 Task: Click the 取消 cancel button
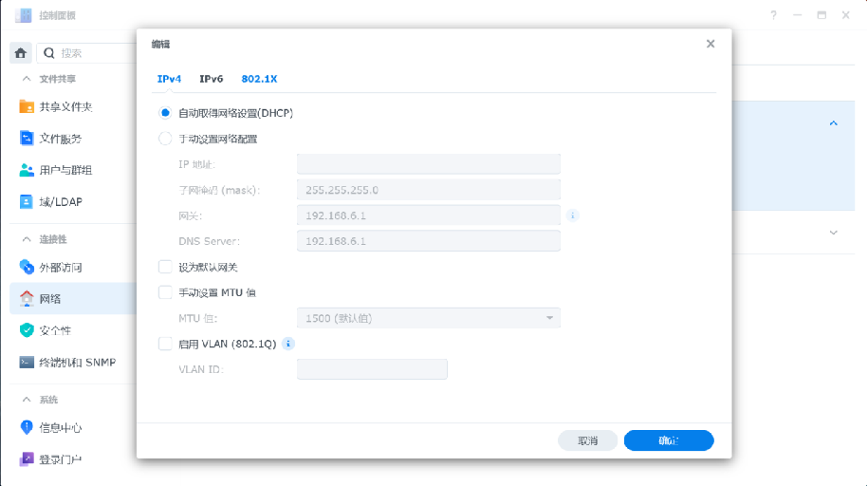pos(588,440)
